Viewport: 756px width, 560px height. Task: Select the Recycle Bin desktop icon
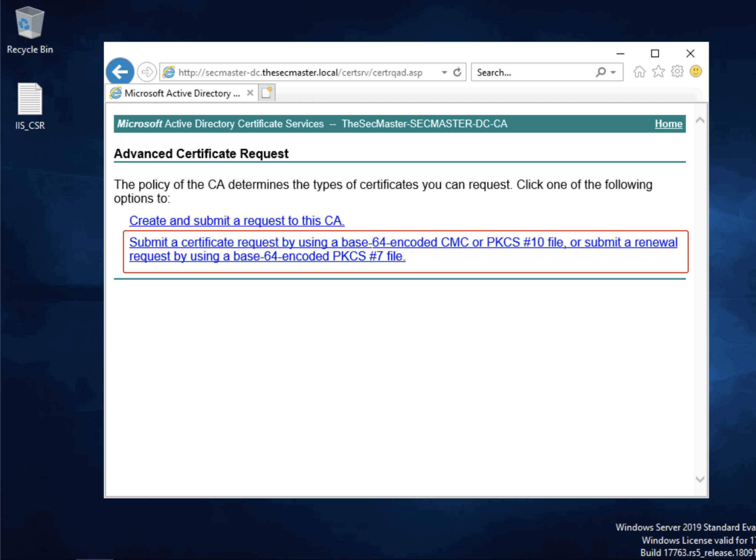coord(30,30)
